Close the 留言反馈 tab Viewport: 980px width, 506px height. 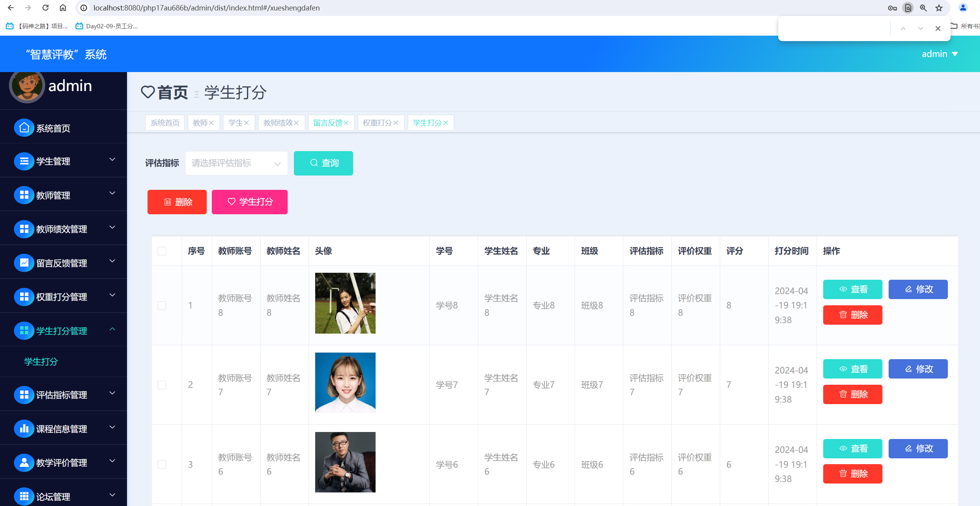[346, 123]
